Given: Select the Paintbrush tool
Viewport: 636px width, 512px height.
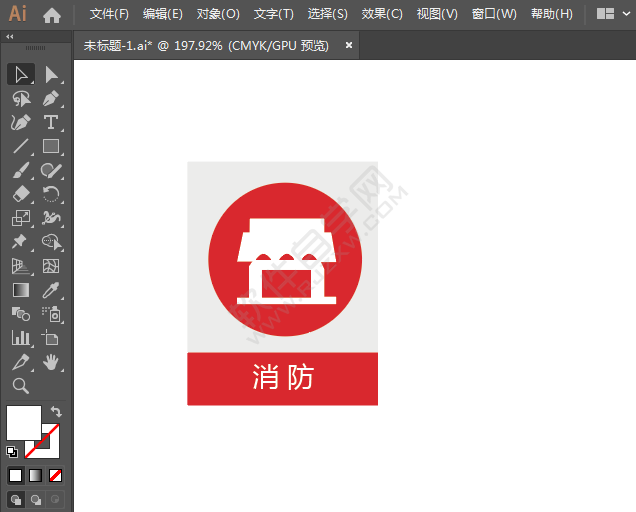Looking at the screenshot, I should 21,170.
